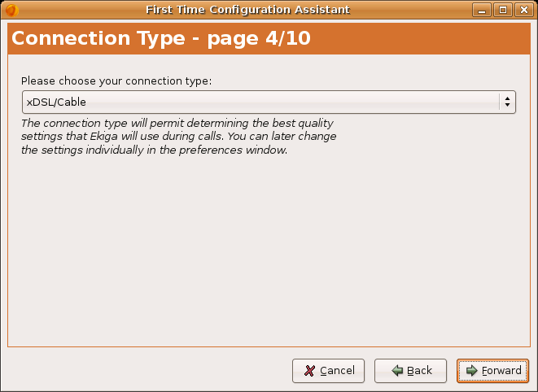Minimize the Configuration Assistant window
538x392 pixels.
485,10
